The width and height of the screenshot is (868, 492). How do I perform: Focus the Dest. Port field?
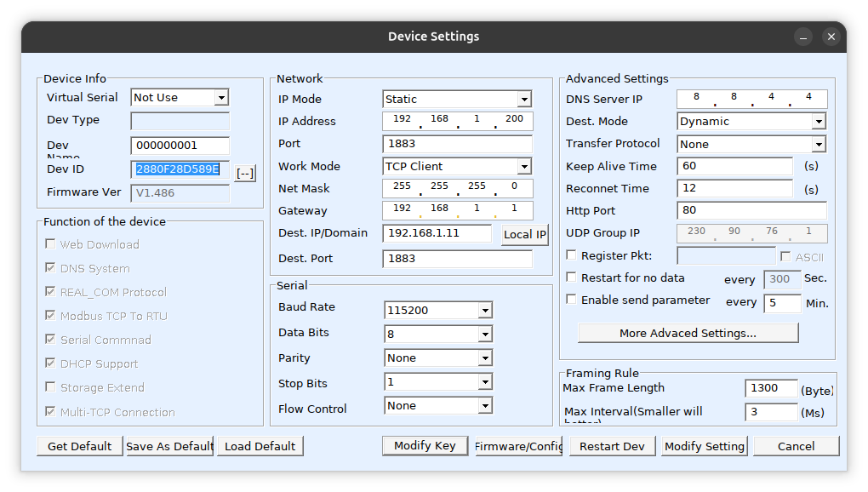point(457,259)
